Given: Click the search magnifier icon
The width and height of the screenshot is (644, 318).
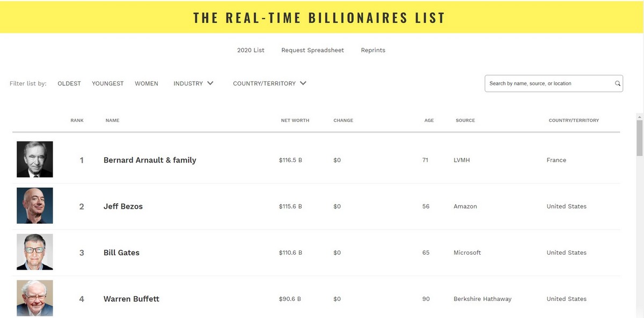Looking at the screenshot, I should point(618,84).
